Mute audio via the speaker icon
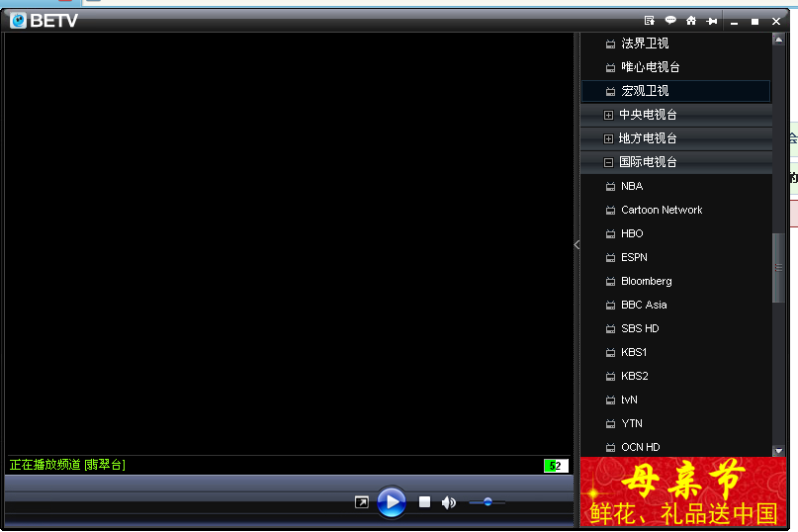 448,502
